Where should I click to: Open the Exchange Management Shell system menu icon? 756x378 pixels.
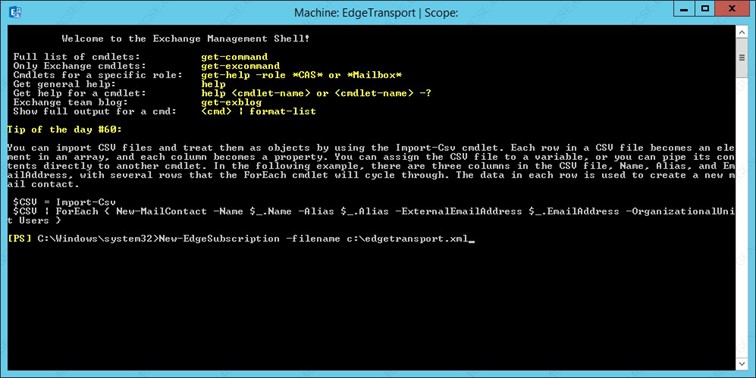click(x=17, y=12)
